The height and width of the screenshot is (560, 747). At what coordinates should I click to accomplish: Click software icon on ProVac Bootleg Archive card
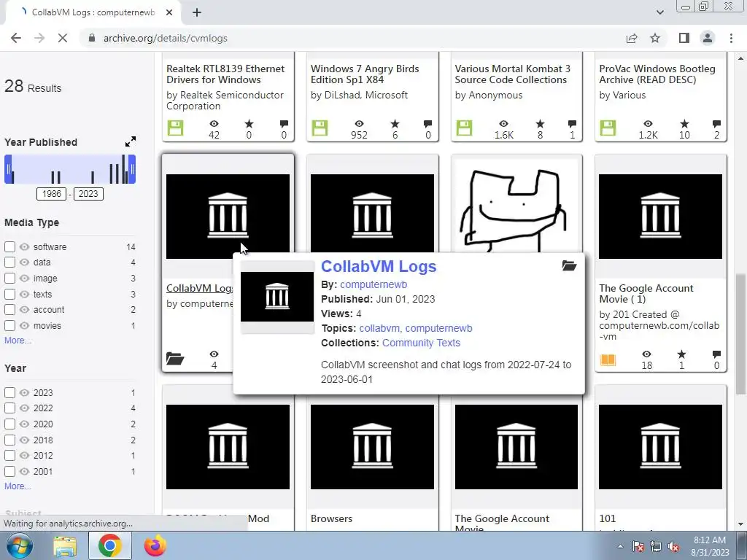click(608, 128)
